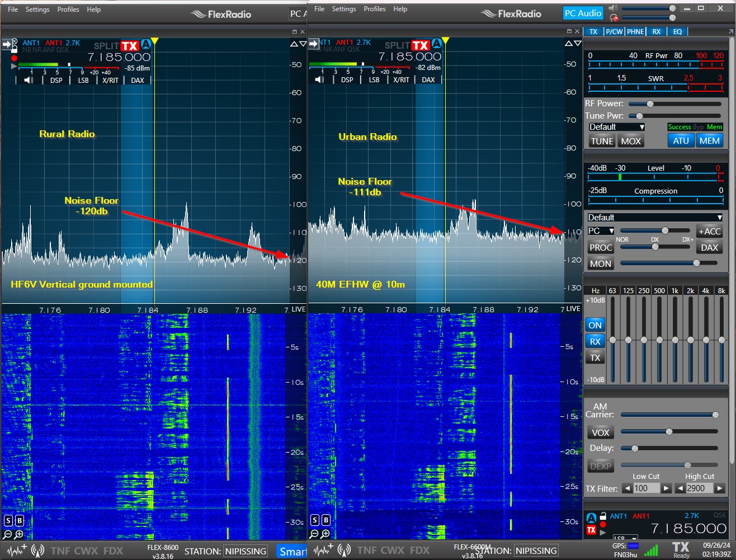Screen dimensions: 736x560
Task: Adjust the RF Power slider
Action: [x=675, y=103]
